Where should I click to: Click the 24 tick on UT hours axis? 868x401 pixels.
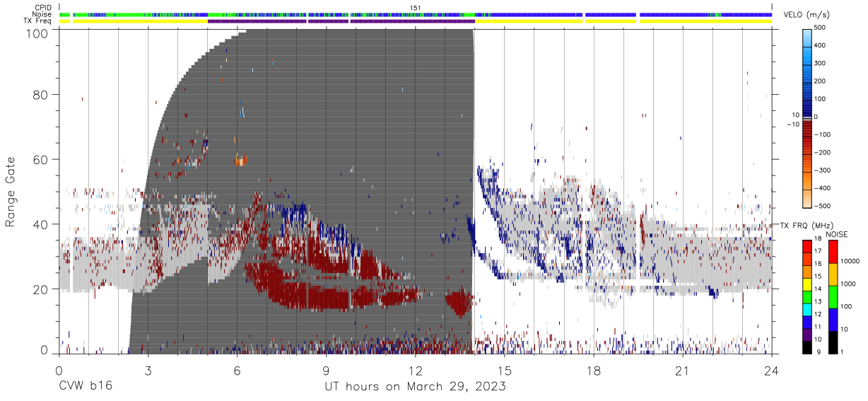pyautogui.click(x=772, y=371)
